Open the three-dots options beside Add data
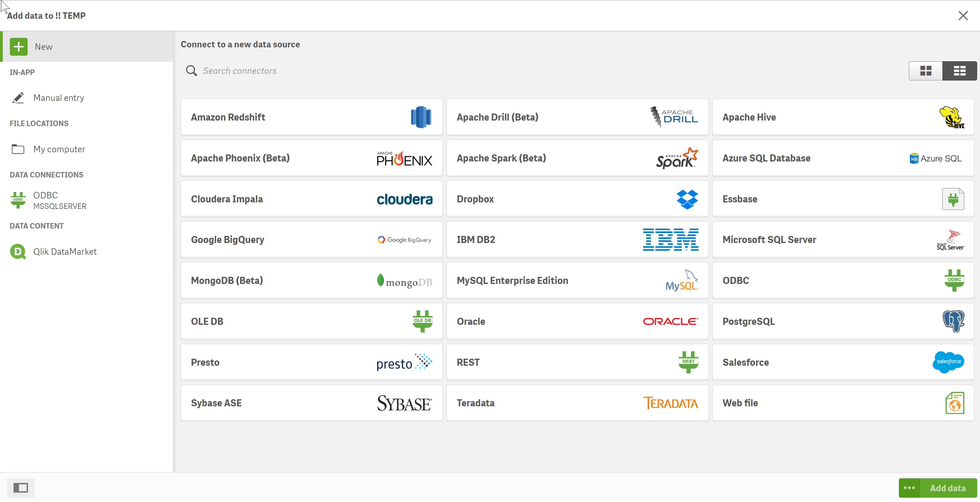Screen dimensions: 980x502 (909, 488)
